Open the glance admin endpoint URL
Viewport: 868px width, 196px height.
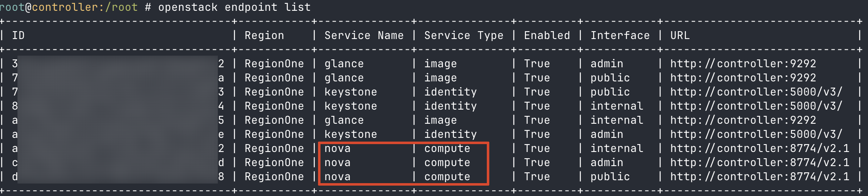point(743,64)
